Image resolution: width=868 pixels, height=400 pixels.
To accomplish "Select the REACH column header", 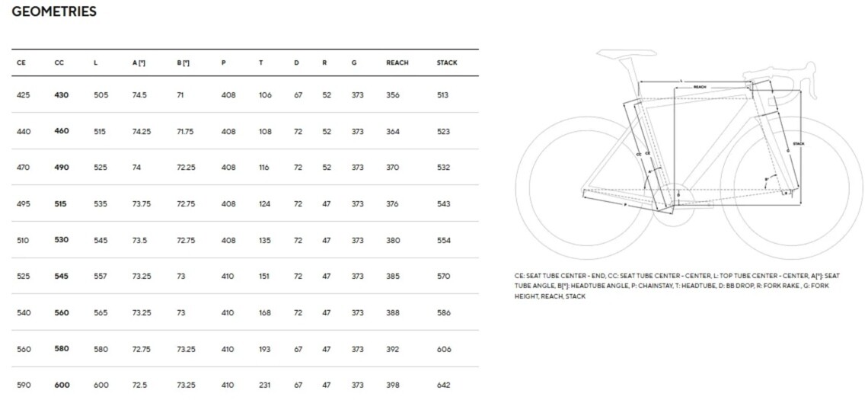I will [x=397, y=62].
